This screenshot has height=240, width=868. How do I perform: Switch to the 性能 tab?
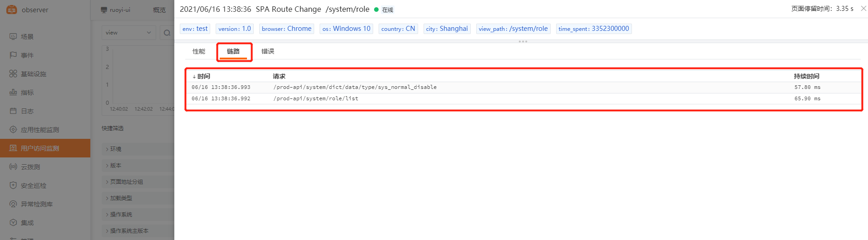coord(199,51)
